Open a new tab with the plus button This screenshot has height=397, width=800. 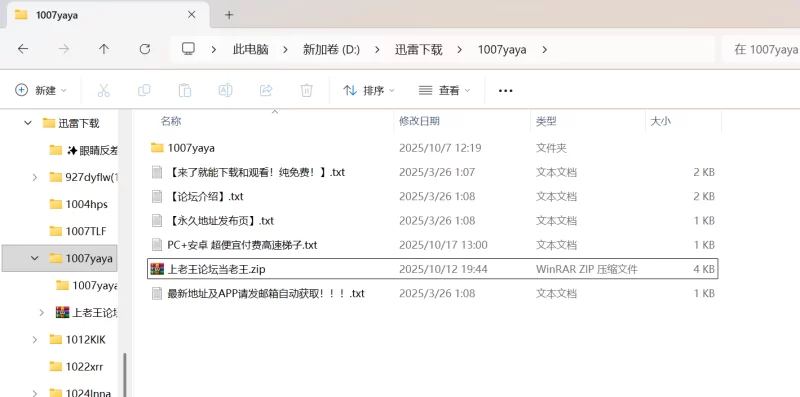(229, 15)
